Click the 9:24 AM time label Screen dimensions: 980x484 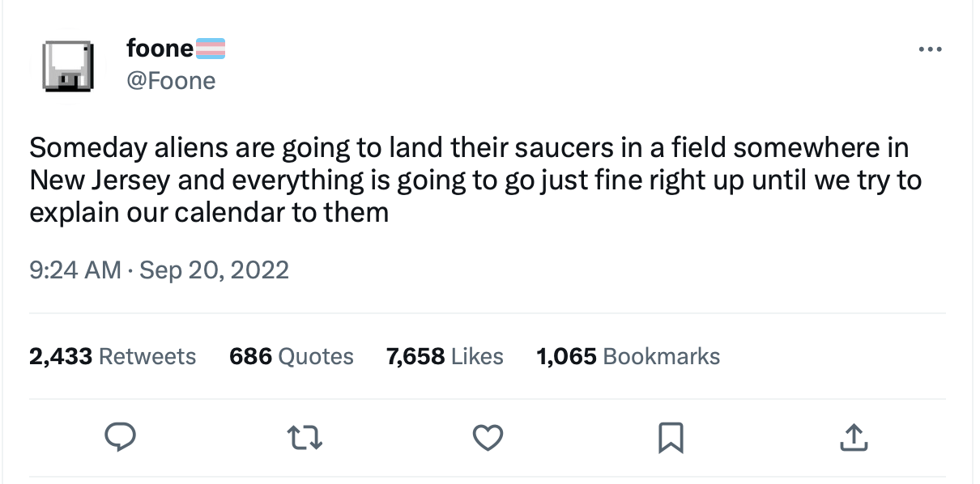pyautogui.click(x=75, y=269)
